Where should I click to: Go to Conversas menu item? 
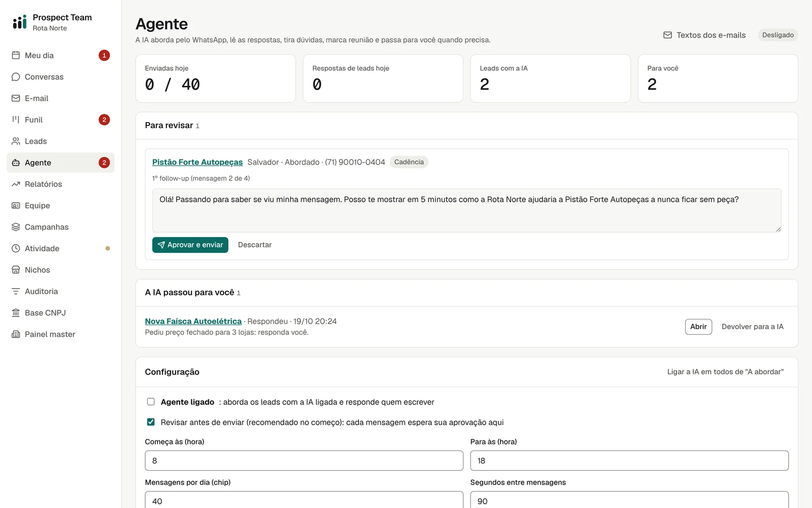point(60,77)
